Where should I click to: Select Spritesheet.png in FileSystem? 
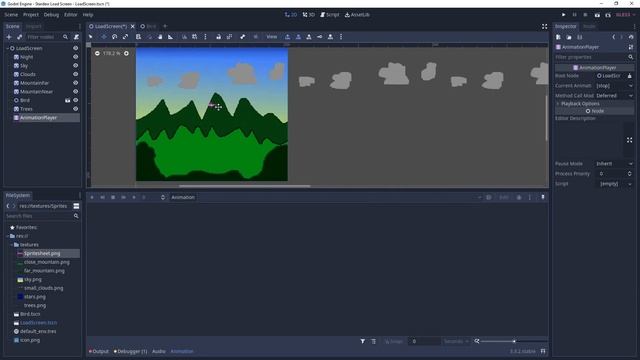coord(42,253)
